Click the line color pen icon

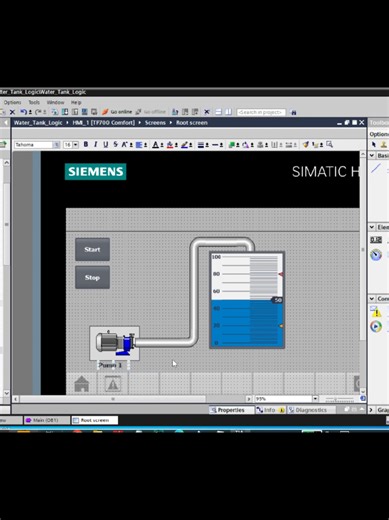tap(184, 145)
